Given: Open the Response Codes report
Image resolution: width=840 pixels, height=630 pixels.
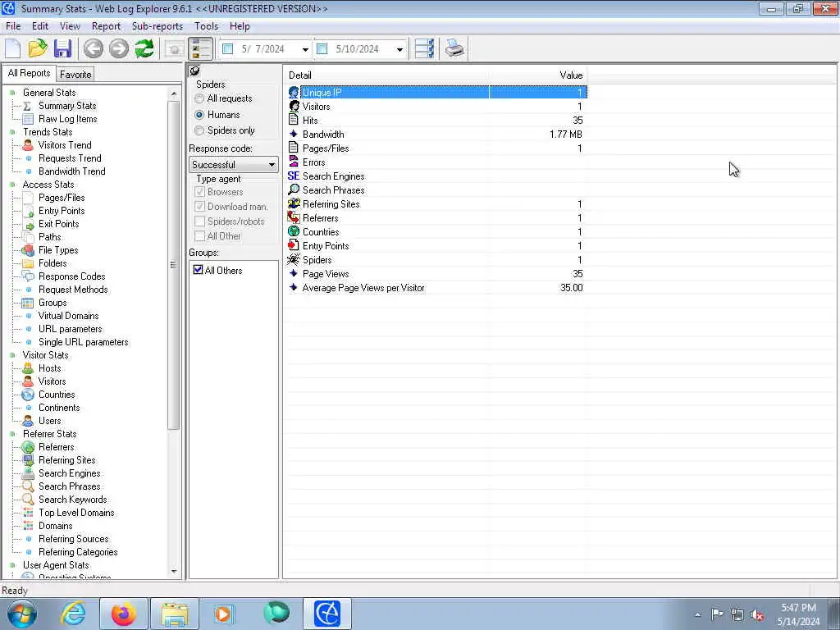Looking at the screenshot, I should click(72, 276).
